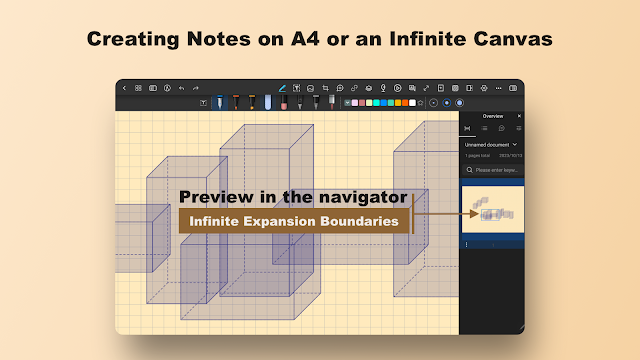Click the diagonal expand arrows icon
Screen dimensions: 640x360
click(x=426, y=88)
